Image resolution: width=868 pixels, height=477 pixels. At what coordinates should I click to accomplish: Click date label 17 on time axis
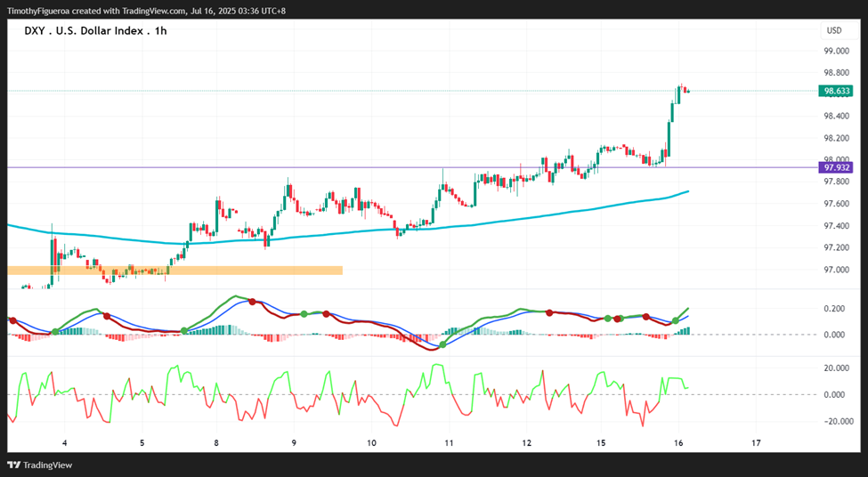pyautogui.click(x=756, y=443)
